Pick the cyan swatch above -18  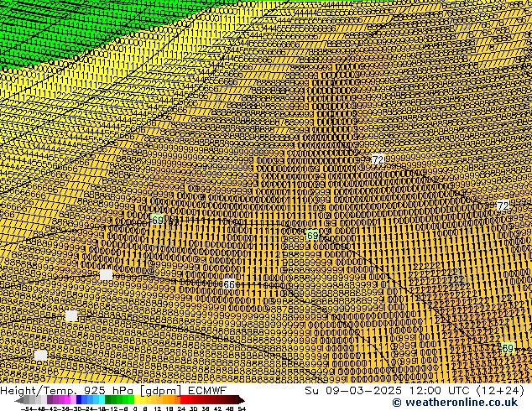pos(102,400)
